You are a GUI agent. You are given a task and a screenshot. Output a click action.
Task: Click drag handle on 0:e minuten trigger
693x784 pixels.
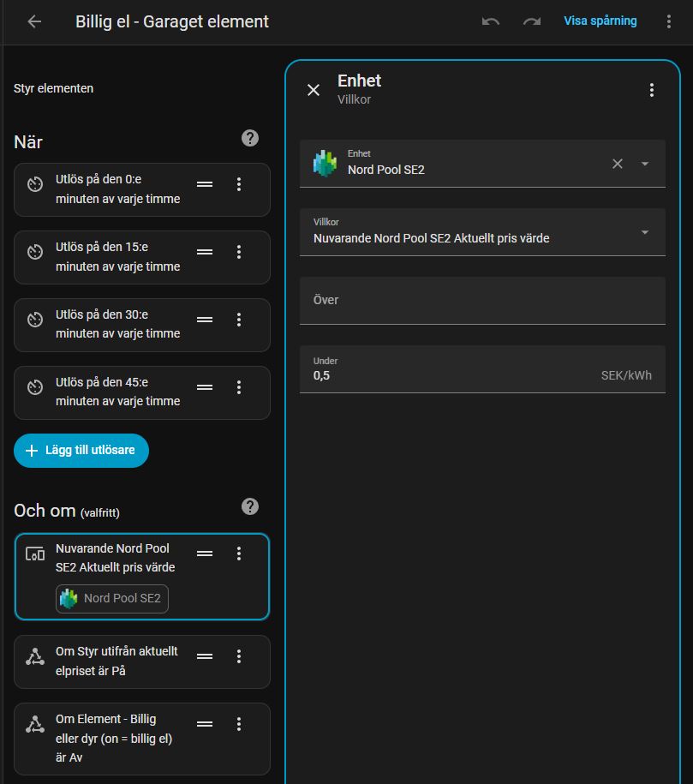205,184
